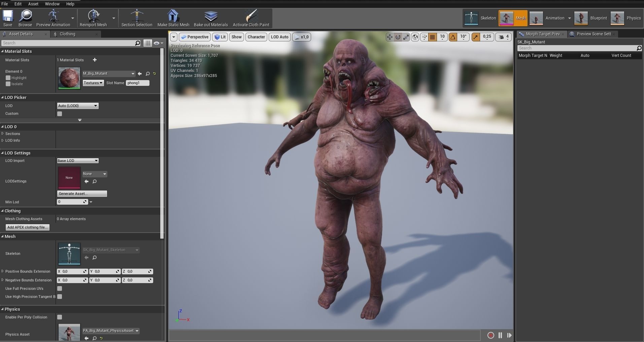
Task: Open M_Big_Mutant material dropdown
Action: pyautogui.click(x=109, y=74)
